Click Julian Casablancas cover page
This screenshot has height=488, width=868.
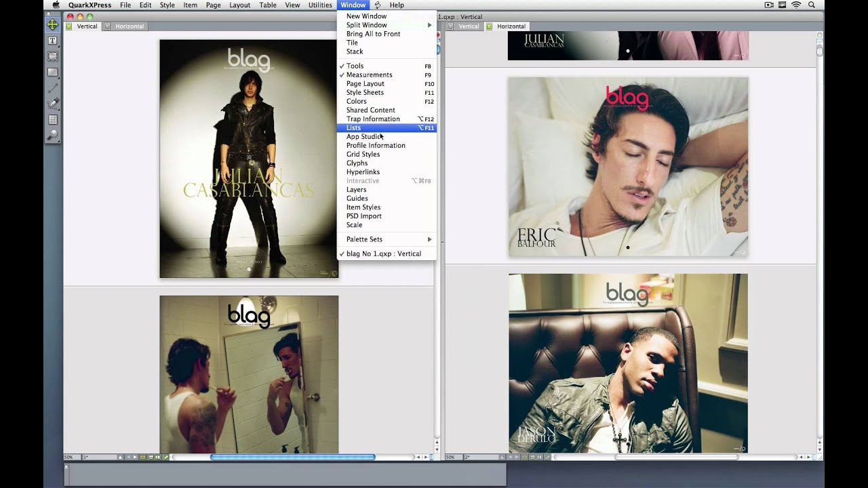pyautogui.click(x=249, y=159)
